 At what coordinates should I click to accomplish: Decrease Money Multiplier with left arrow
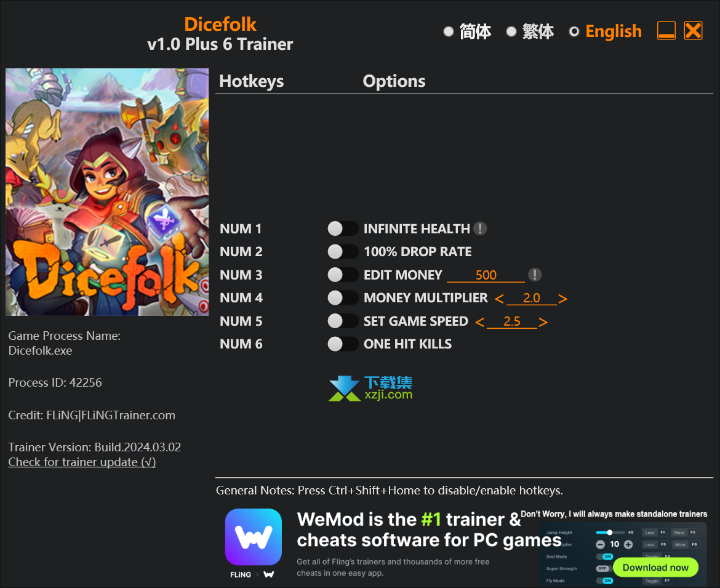500,299
